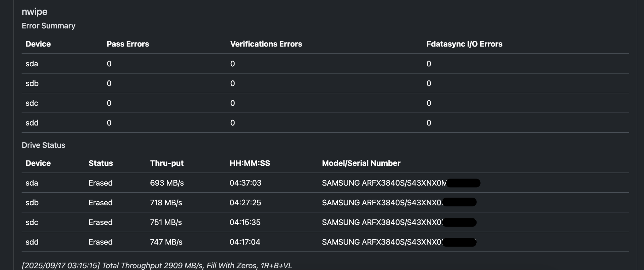644x270 pixels.
Task: Select the 718 MB/s throughput cell
Action: (x=166, y=203)
